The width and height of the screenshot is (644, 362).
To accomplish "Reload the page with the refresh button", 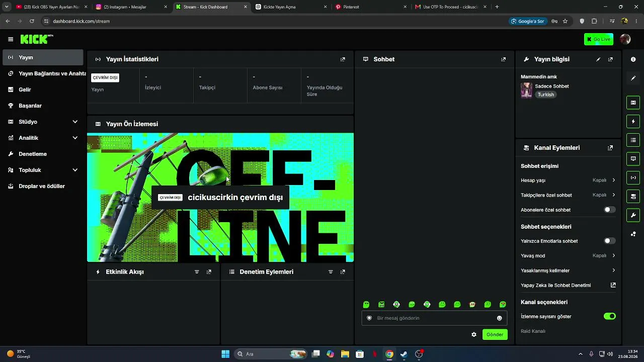I will click(x=32, y=21).
